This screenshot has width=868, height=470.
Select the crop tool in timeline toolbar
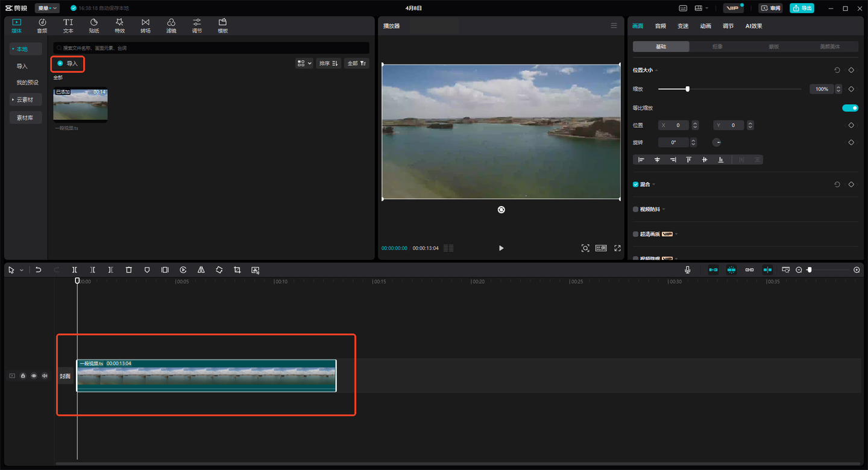(237, 270)
